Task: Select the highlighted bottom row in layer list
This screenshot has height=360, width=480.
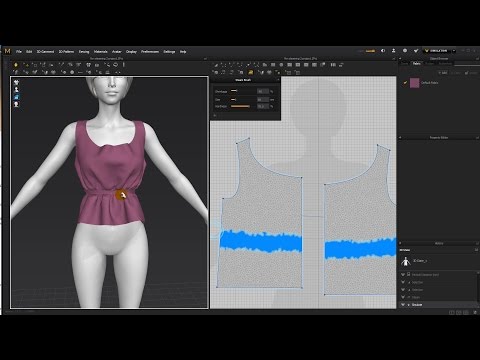Action: pos(438,305)
